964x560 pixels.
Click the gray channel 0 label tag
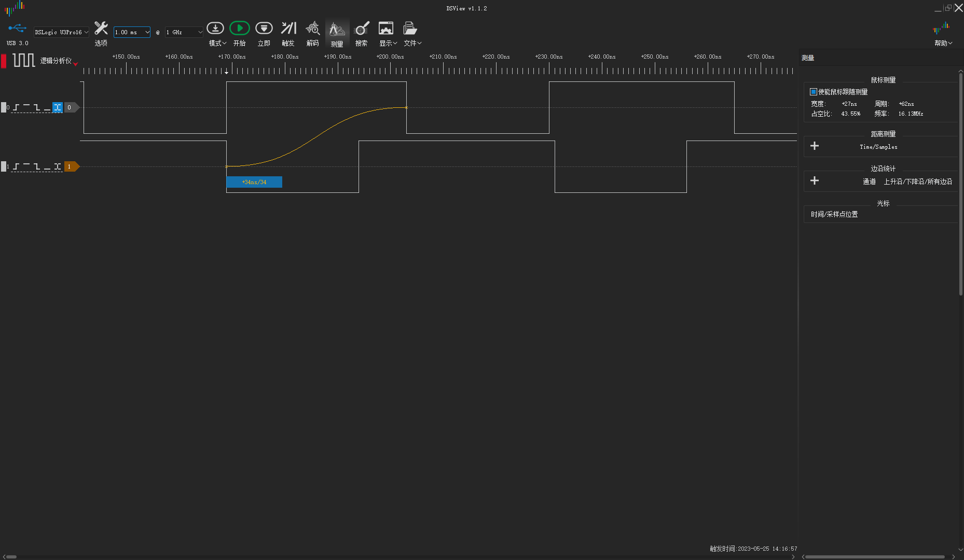pyautogui.click(x=72, y=107)
